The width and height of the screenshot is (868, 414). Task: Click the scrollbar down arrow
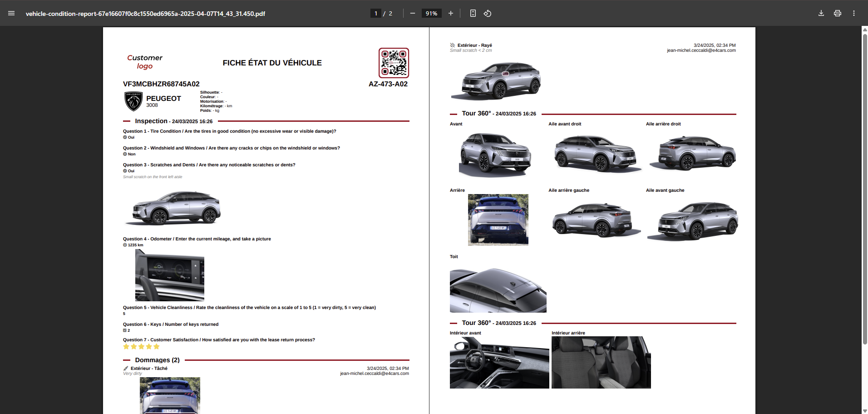click(864, 411)
